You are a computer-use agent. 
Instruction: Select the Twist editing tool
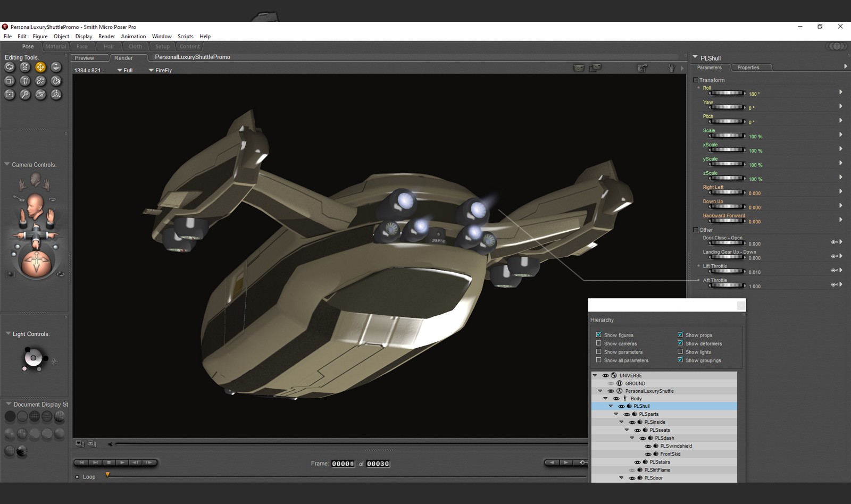tap(25, 67)
